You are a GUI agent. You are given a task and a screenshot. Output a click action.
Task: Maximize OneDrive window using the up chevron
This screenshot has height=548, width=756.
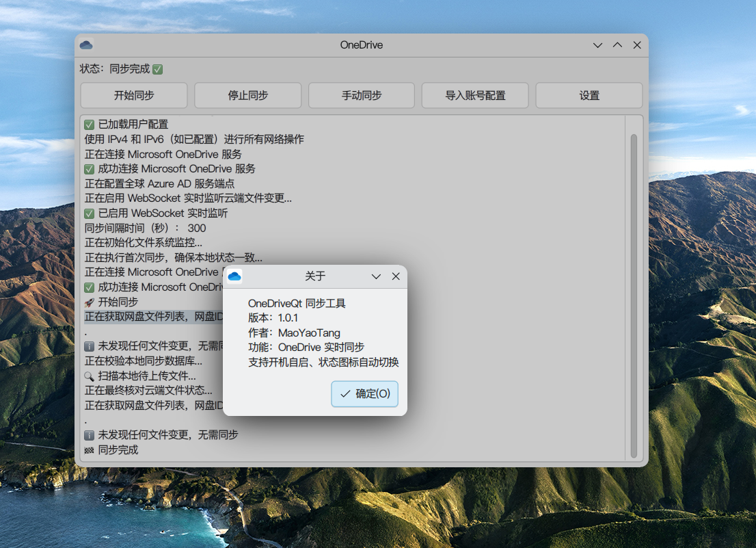(618, 45)
